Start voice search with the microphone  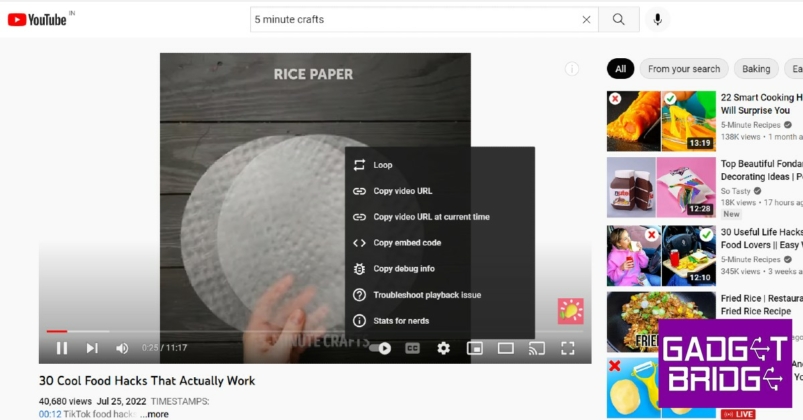(658, 19)
